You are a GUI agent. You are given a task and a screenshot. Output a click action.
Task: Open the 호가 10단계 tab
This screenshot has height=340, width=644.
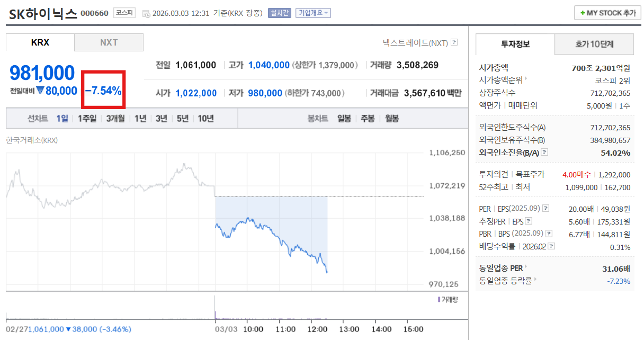594,44
